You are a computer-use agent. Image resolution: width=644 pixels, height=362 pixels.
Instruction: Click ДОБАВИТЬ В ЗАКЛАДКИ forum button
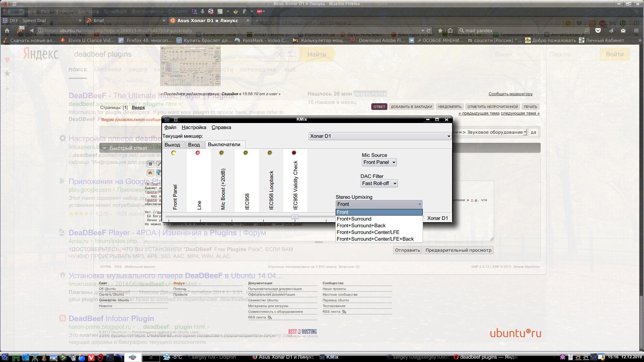click(x=411, y=107)
